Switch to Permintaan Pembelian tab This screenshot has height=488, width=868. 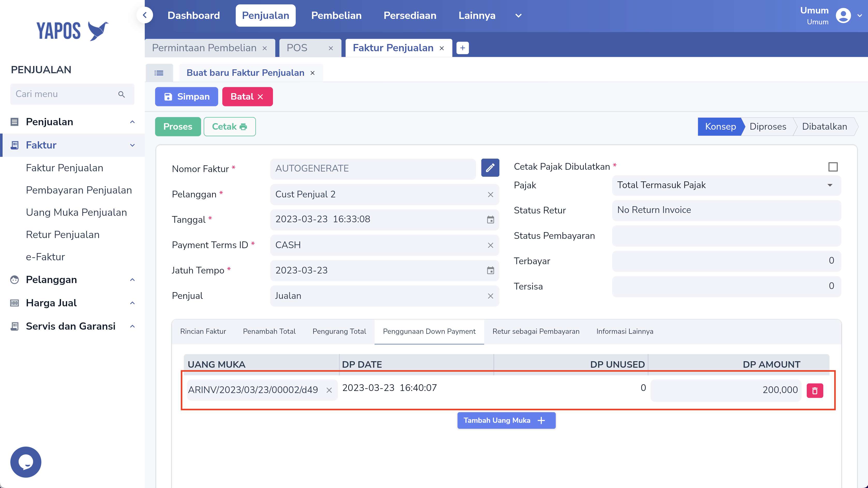click(204, 48)
